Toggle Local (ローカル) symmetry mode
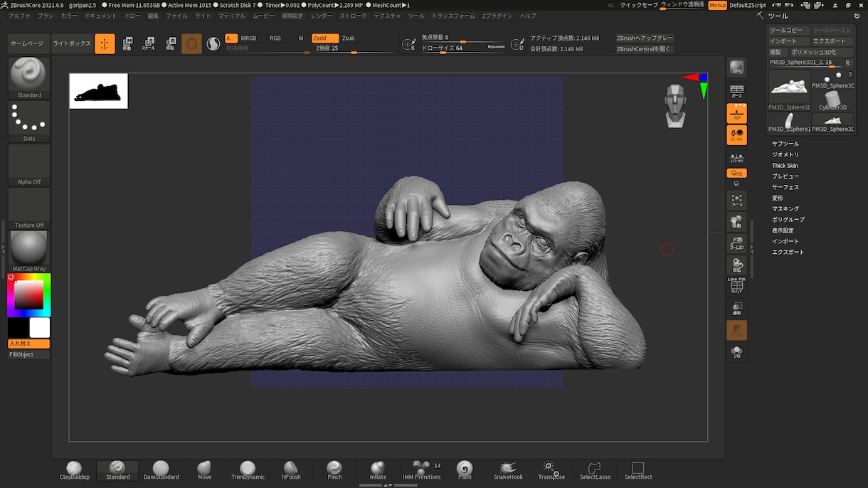 pyautogui.click(x=736, y=135)
